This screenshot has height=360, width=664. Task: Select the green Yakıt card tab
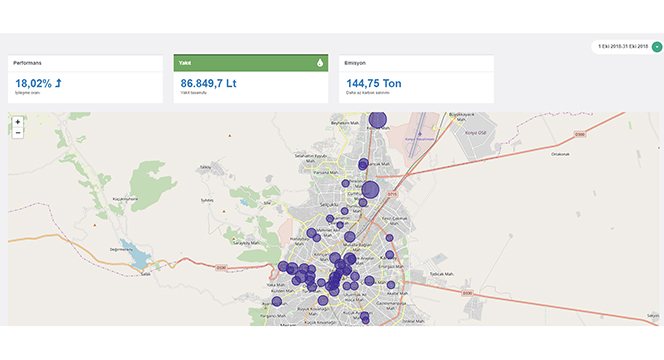point(251,63)
